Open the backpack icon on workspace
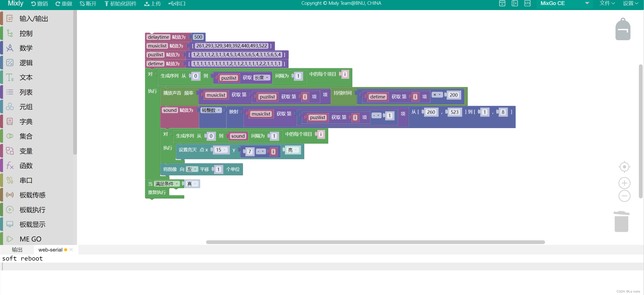The width and height of the screenshot is (644, 295). tap(623, 29)
